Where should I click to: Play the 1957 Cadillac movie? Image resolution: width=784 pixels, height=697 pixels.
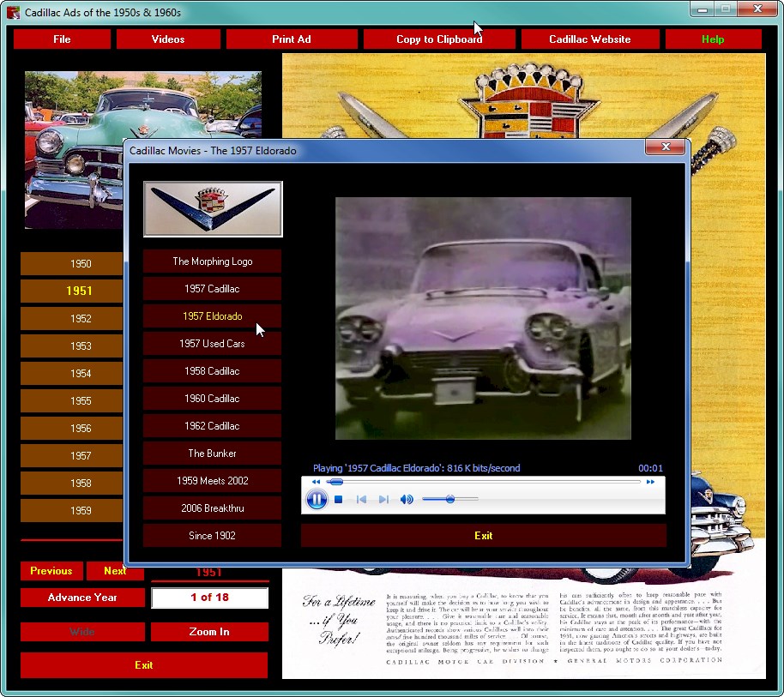pyautogui.click(x=213, y=289)
